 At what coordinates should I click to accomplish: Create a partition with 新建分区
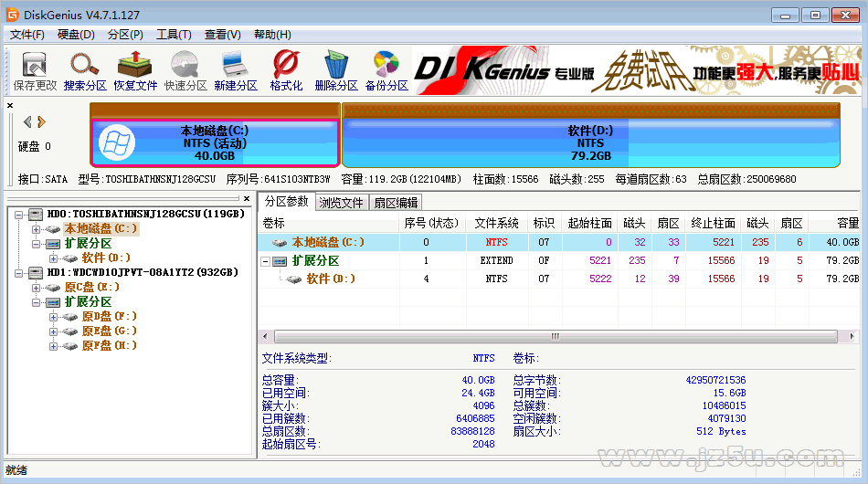pyautogui.click(x=236, y=71)
